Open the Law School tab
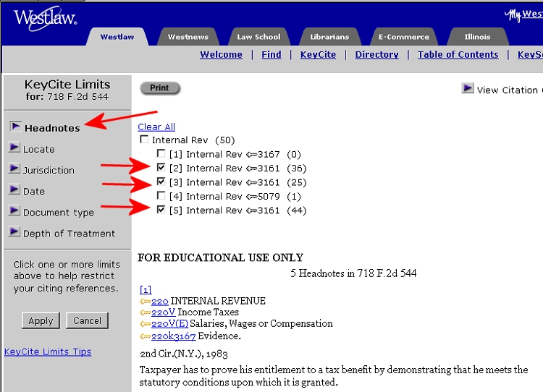 point(258,37)
